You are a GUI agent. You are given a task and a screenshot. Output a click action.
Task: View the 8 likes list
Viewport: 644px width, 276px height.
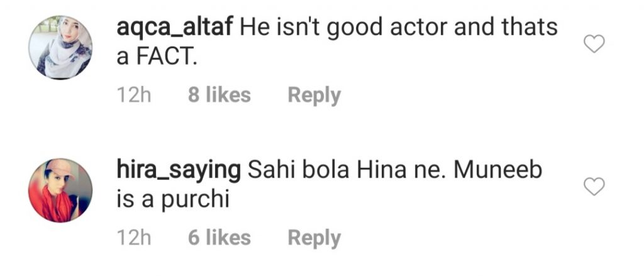(219, 95)
